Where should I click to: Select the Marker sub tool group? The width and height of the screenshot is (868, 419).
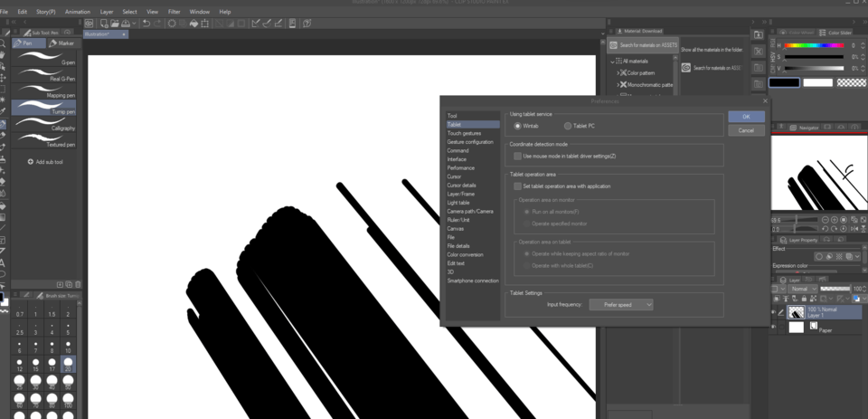pyautogui.click(x=62, y=43)
